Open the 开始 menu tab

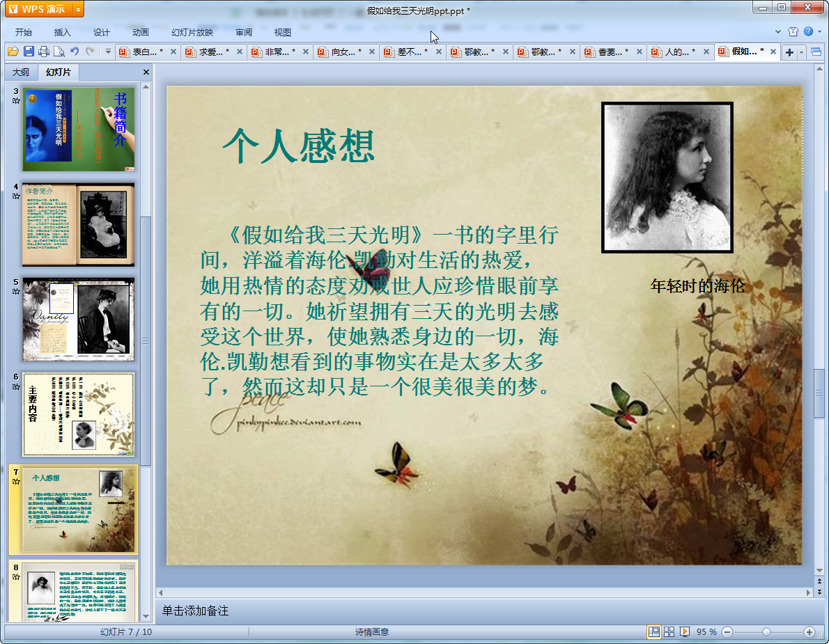(23, 32)
